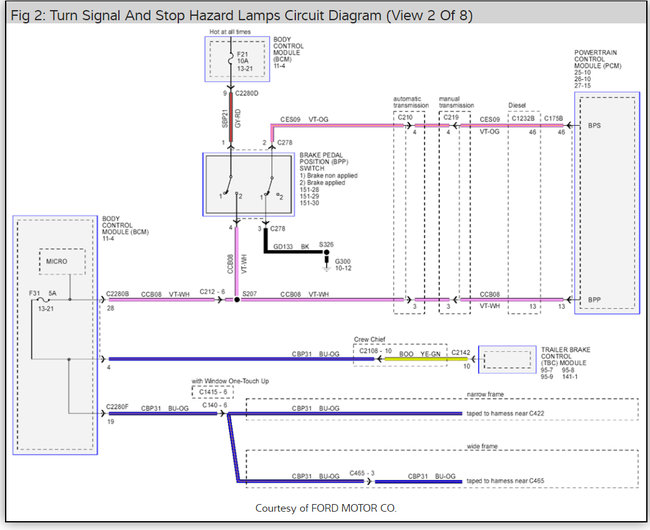This screenshot has width=650, height=530.
Task: Click the "151-29" page reference
Action: coord(309,196)
